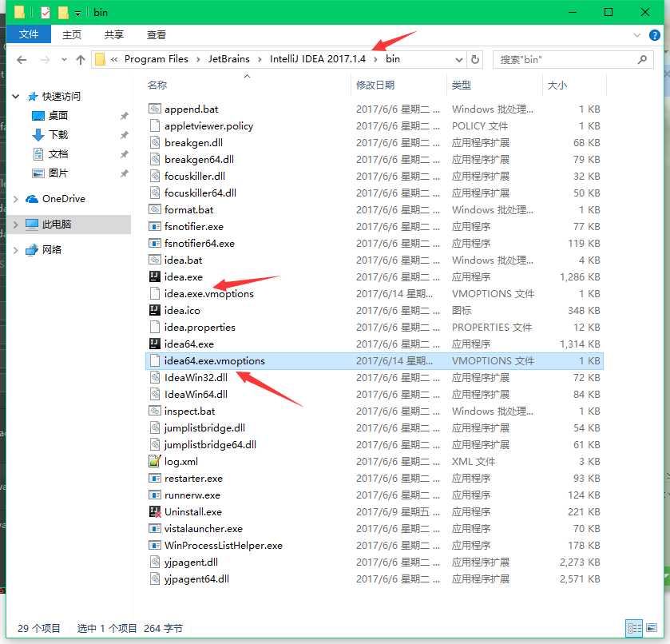Select the inspect.bat file name
Screen dimensions: 670x644
click(189, 411)
